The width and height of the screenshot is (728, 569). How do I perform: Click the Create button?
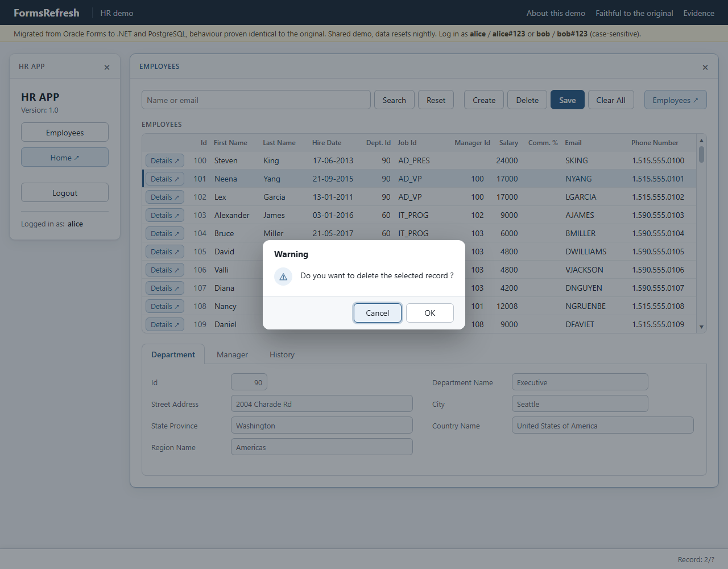[484, 100]
